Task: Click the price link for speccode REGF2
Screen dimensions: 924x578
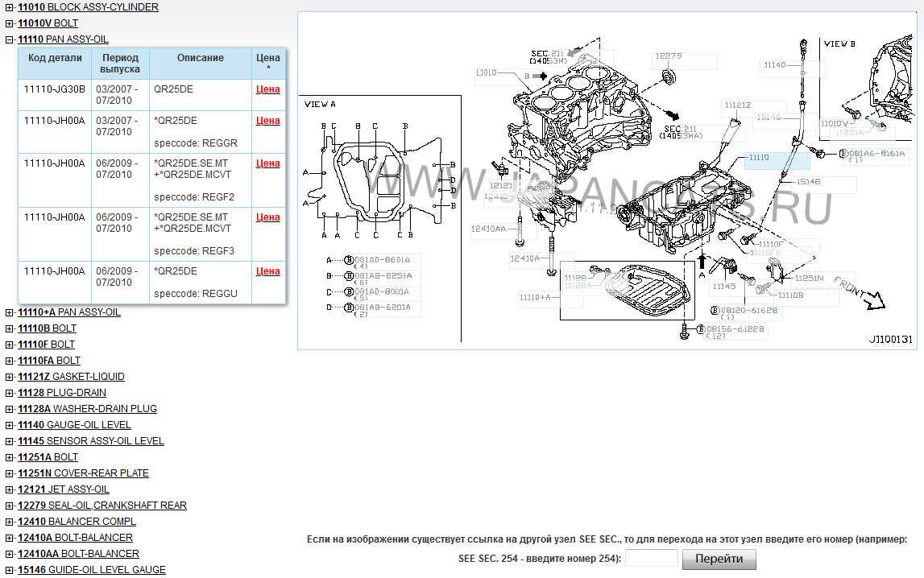Action: coord(267,163)
